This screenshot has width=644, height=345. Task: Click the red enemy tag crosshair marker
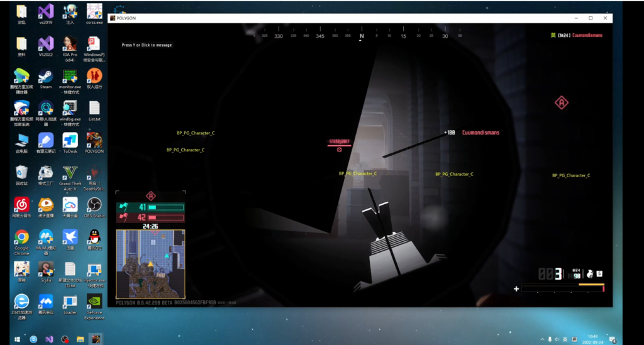pyautogui.click(x=339, y=150)
